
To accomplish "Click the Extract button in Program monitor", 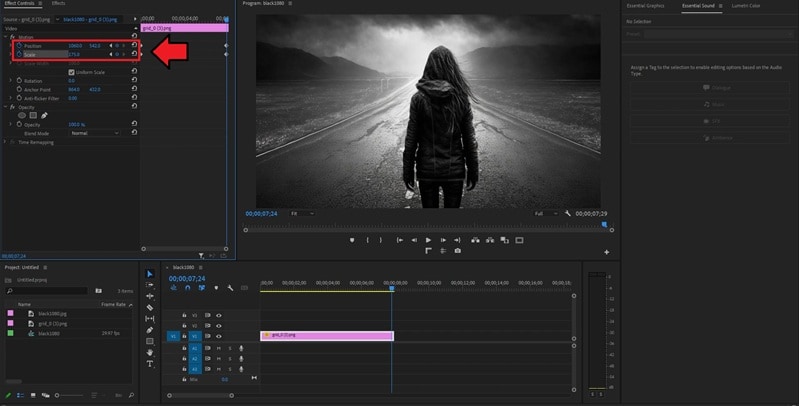I will tap(490, 240).
